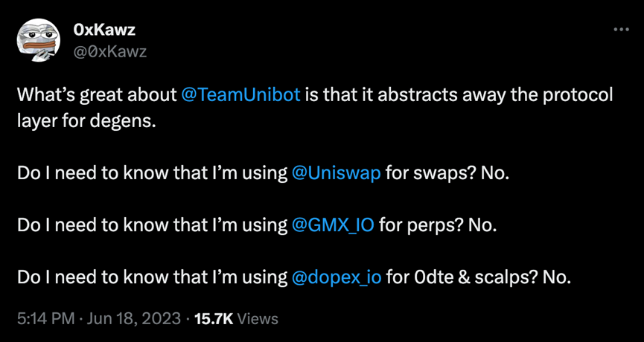Click the @0xKawz handle under the name

tap(110, 51)
